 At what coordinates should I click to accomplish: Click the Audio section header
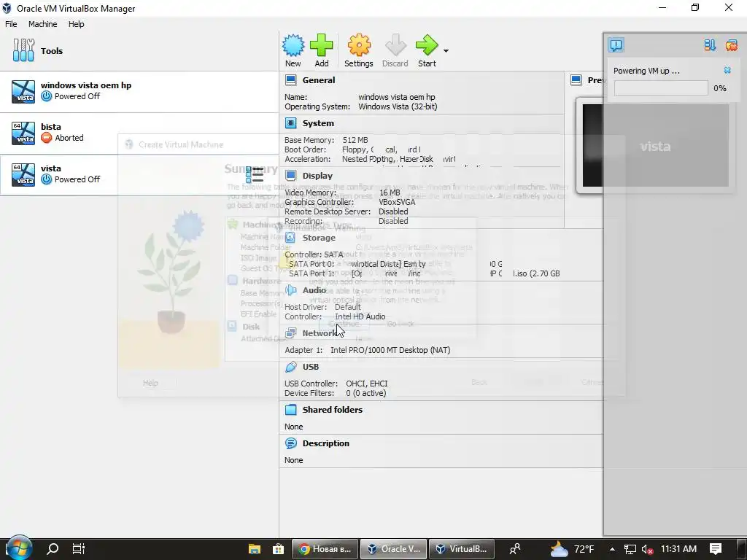(314, 290)
